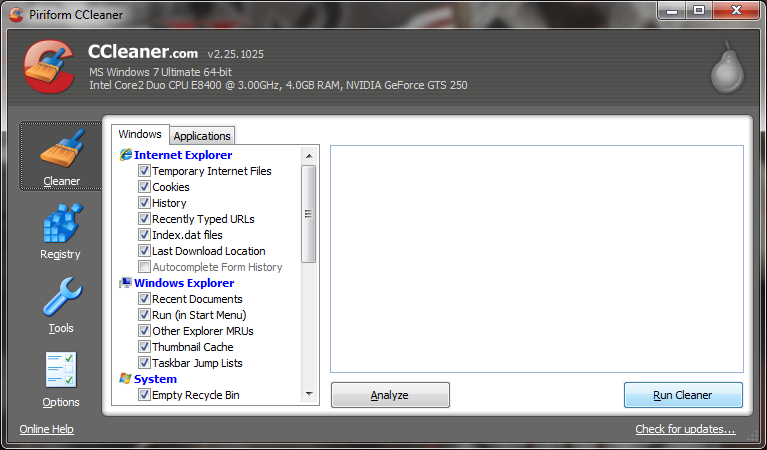This screenshot has height=450, width=767.
Task: Open the Tools section wrench icon
Action: pyautogui.click(x=62, y=297)
